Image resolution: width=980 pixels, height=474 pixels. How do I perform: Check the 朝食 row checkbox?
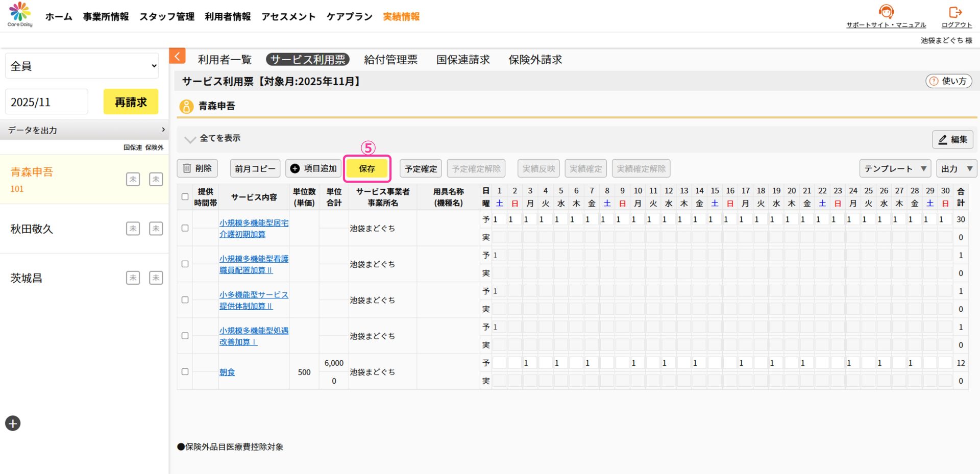[x=185, y=372]
